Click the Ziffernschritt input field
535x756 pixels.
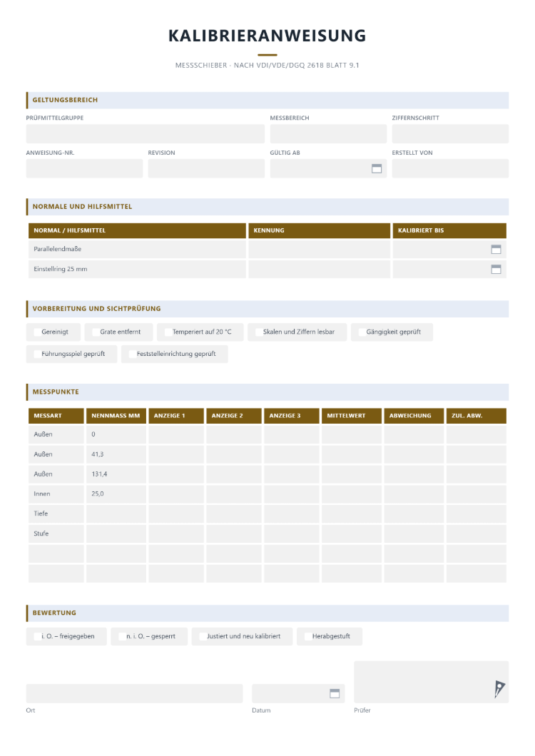(450, 133)
